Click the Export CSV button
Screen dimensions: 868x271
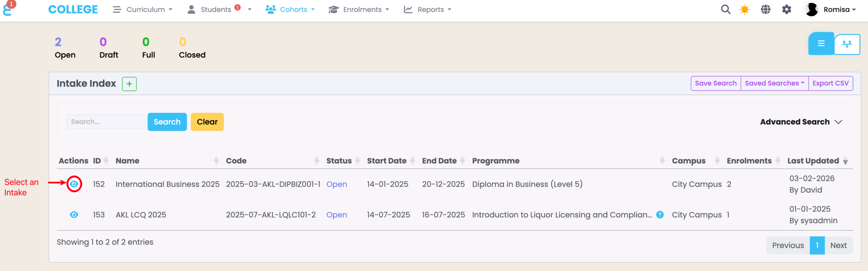pyautogui.click(x=830, y=83)
